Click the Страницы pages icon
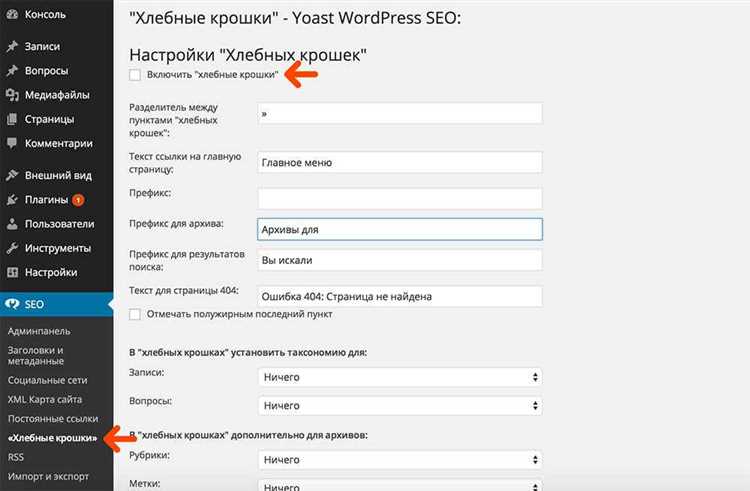Screen dimensions: 750x491 pos(12,119)
